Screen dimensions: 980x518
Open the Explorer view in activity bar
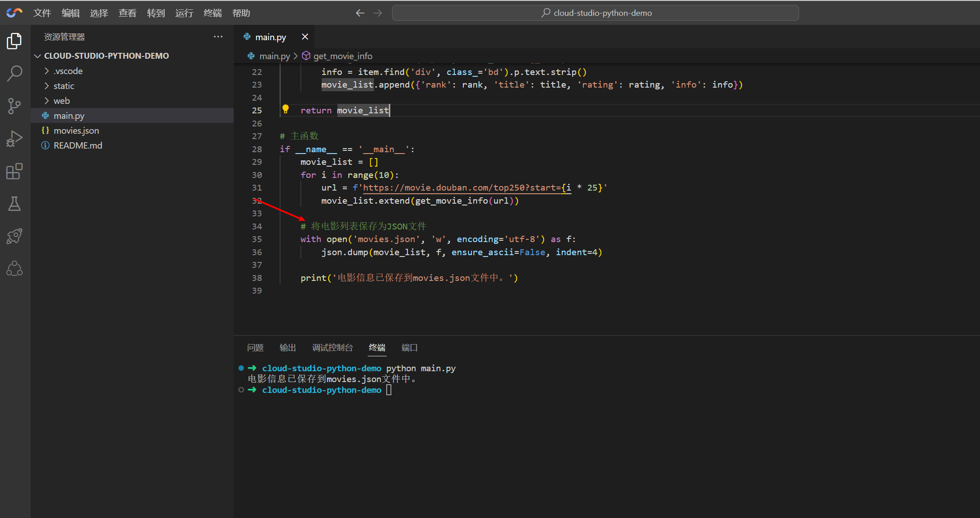tap(14, 41)
